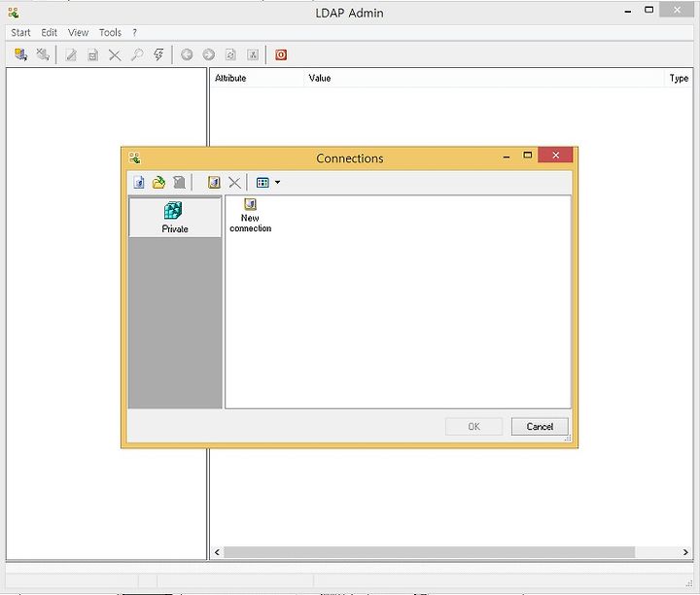
Task: Open the view style dropdown arrow
Action: click(277, 182)
